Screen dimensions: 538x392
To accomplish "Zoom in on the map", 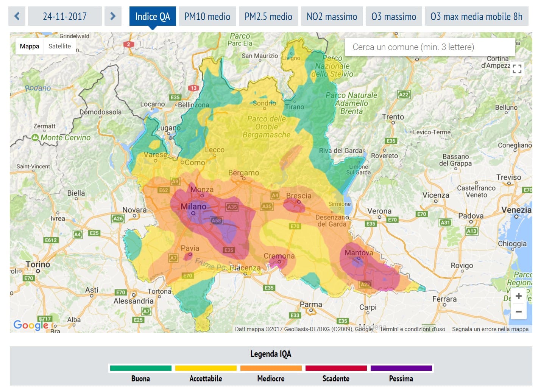I will 518,296.
